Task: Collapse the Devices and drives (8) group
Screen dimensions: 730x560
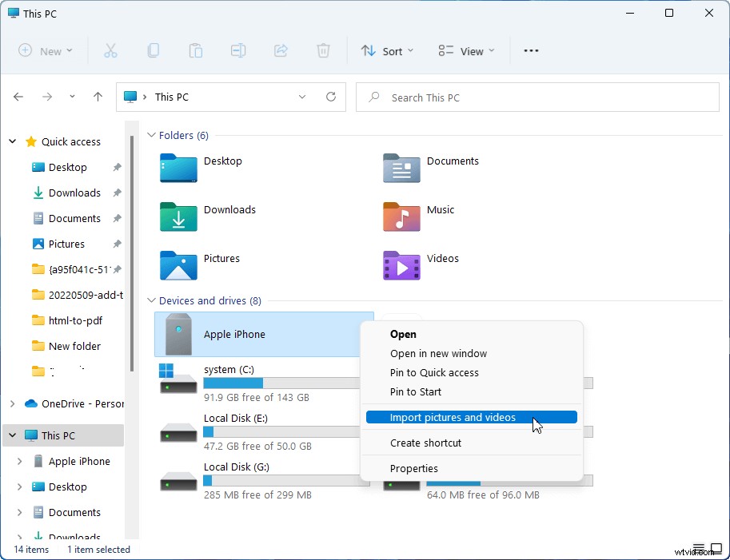Action: [151, 300]
